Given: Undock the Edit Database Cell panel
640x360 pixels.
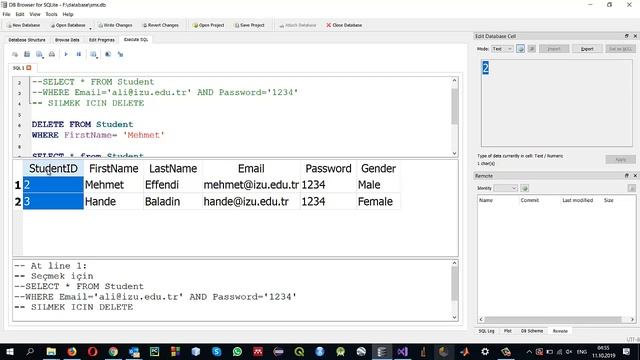Looking at the screenshot, I should [x=627, y=36].
